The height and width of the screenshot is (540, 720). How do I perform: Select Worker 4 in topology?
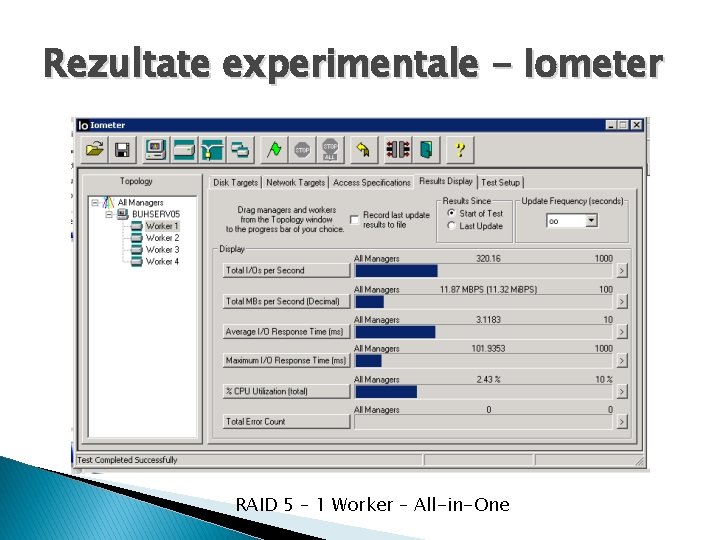click(x=162, y=262)
